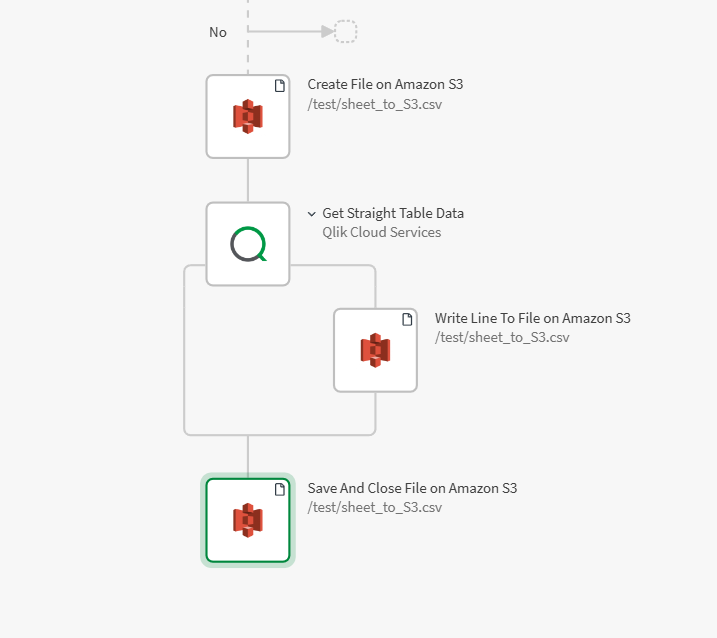Click the 'Write Line To File on Amazon S3' title
This screenshot has height=638, width=717.
(532, 319)
